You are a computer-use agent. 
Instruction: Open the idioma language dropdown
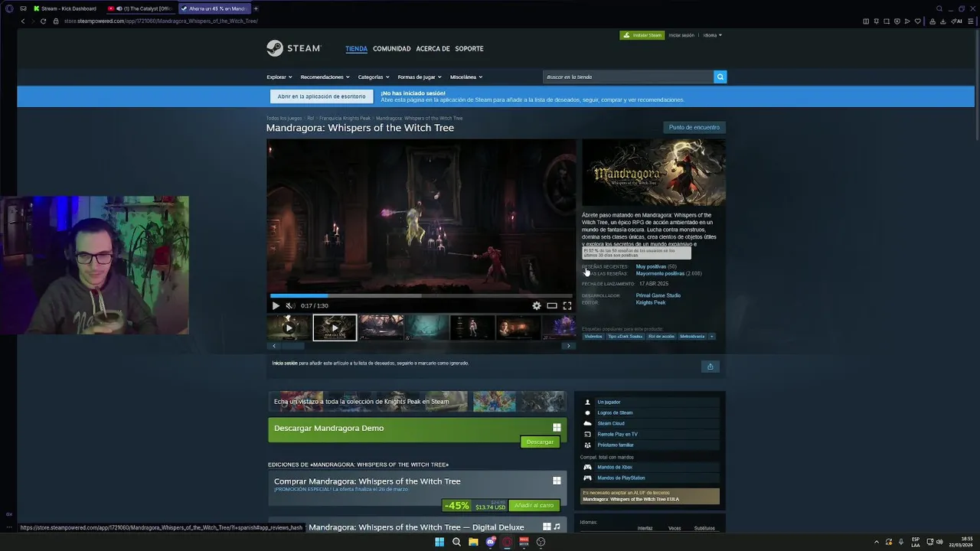pos(712,35)
